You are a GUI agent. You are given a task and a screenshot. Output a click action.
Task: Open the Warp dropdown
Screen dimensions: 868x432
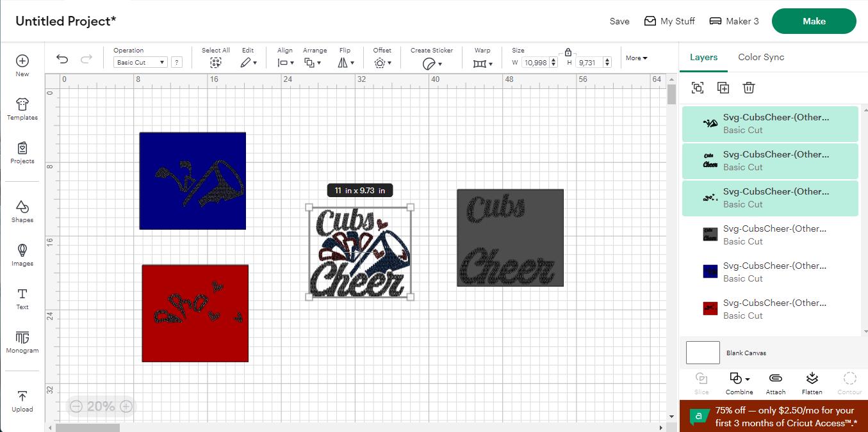click(482, 63)
